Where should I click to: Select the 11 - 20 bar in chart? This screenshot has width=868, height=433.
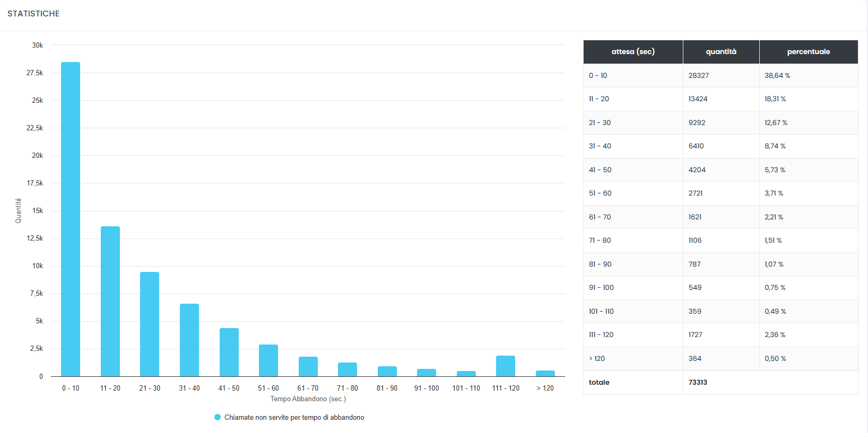click(110, 301)
